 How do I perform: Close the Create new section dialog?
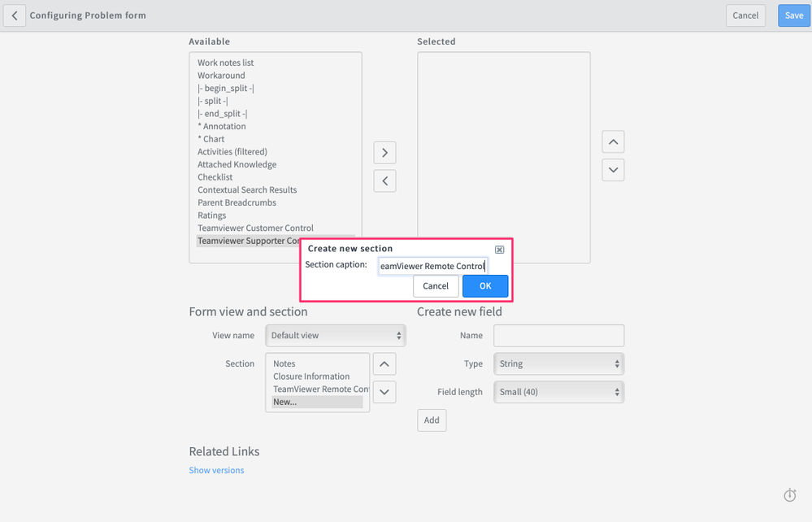click(x=499, y=250)
